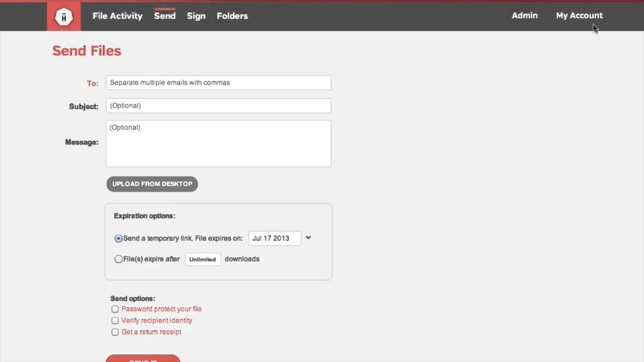Click the red Send It button

143,358
